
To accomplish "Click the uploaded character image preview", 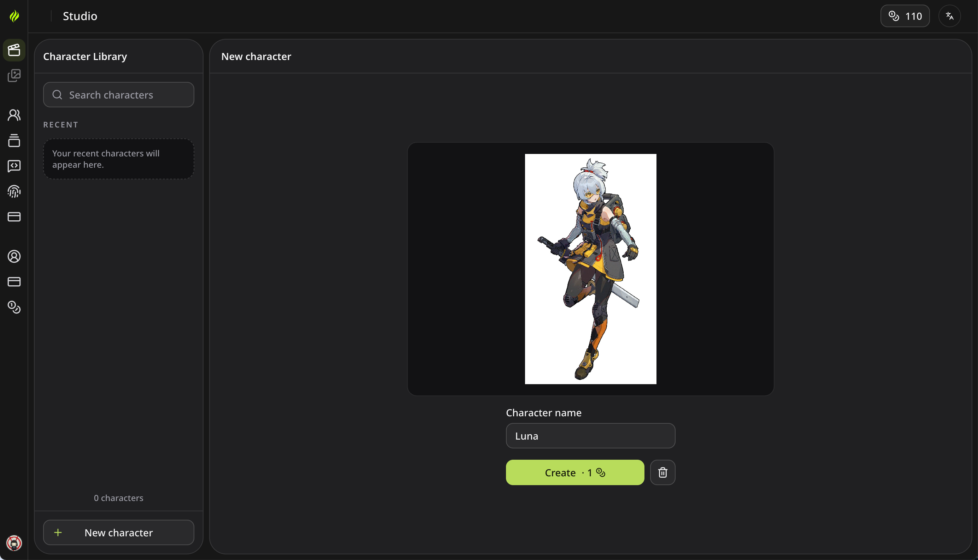I will click(590, 269).
